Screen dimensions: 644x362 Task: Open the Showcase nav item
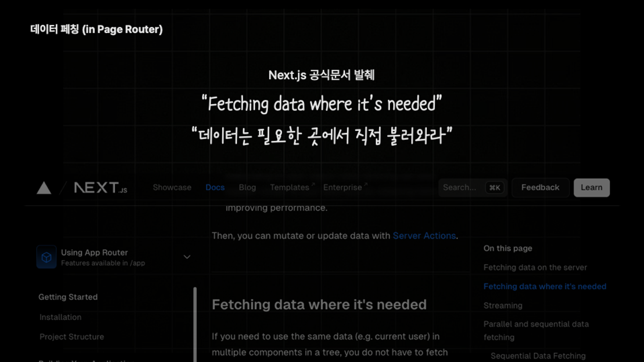coord(172,187)
